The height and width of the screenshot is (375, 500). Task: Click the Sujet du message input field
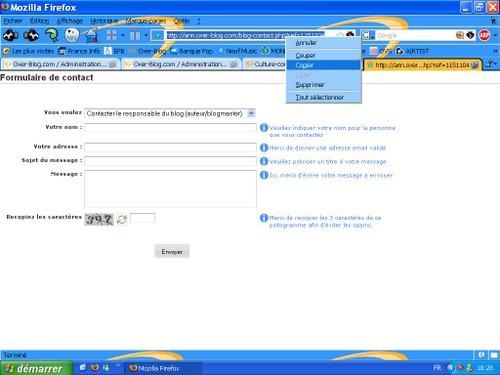170,161
